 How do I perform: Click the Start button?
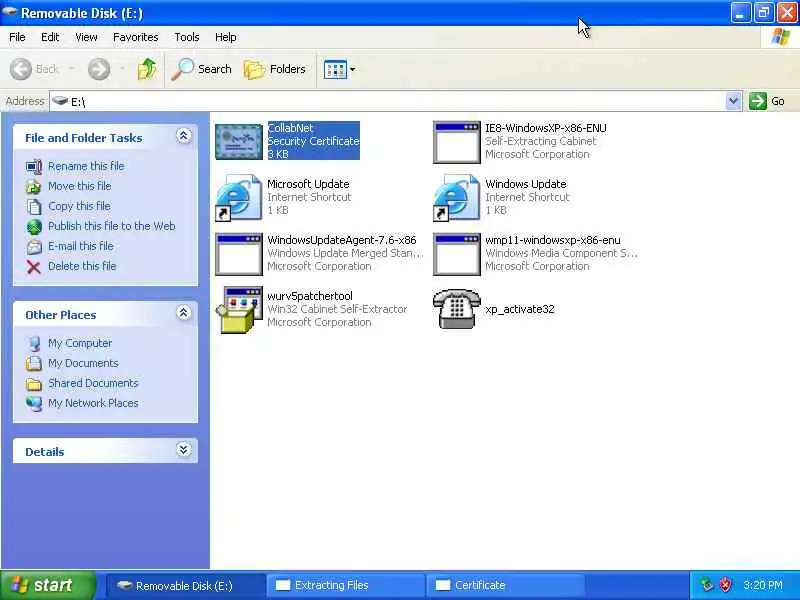47,585
